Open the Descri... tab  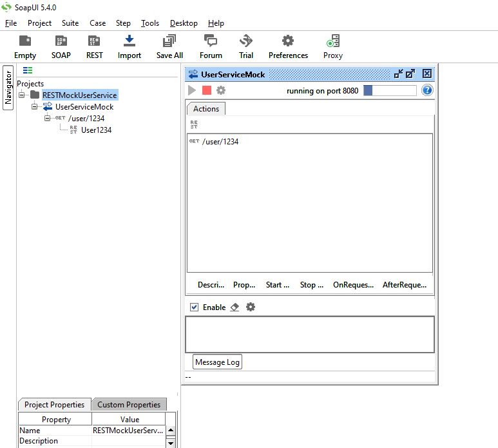[211, 285]
